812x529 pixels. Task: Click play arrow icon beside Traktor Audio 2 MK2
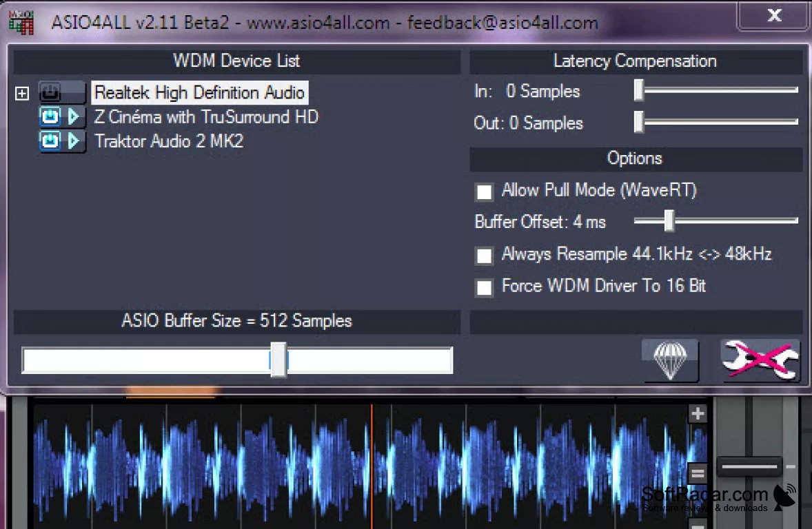point(74,141)
